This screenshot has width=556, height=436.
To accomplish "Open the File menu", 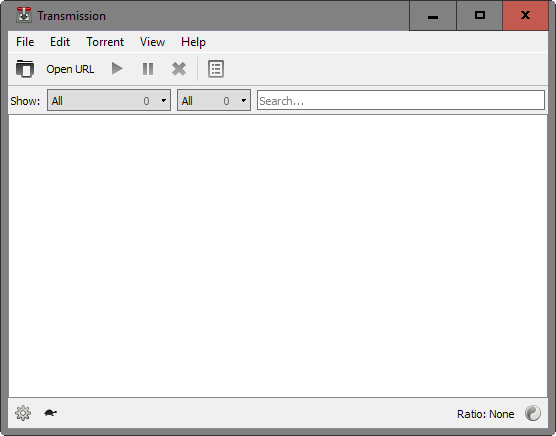I will pyautogui.click(x=25, y=42).
